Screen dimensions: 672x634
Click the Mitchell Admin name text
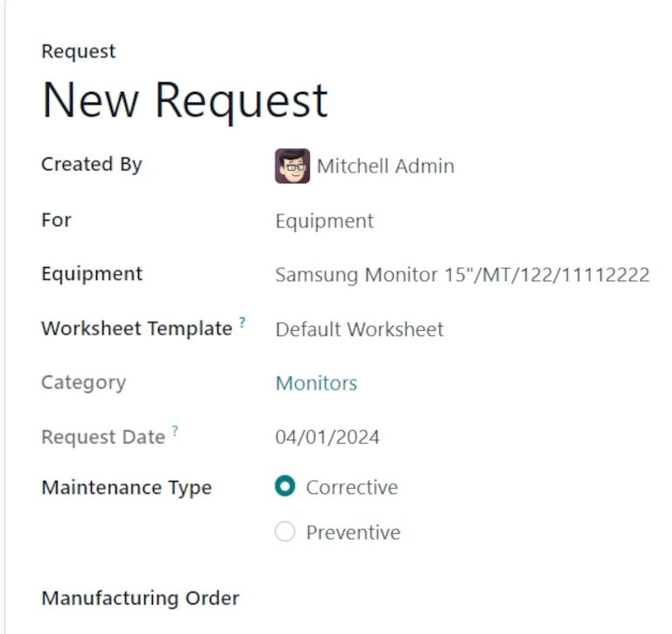click(x=385, y=166)
